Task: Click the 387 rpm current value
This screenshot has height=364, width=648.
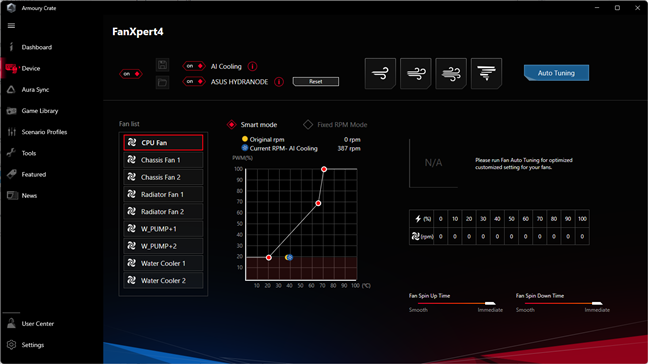Action: [x=349, y=148]
